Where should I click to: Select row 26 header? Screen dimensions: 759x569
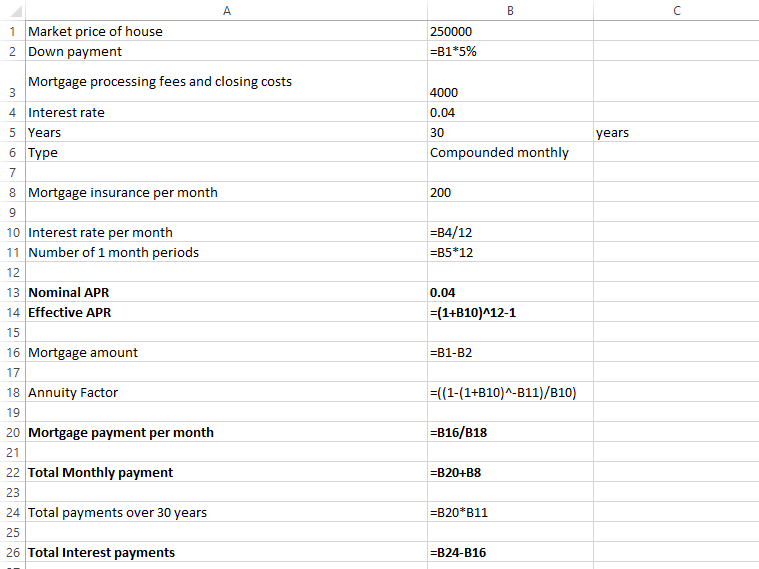(x=13, y=552)
